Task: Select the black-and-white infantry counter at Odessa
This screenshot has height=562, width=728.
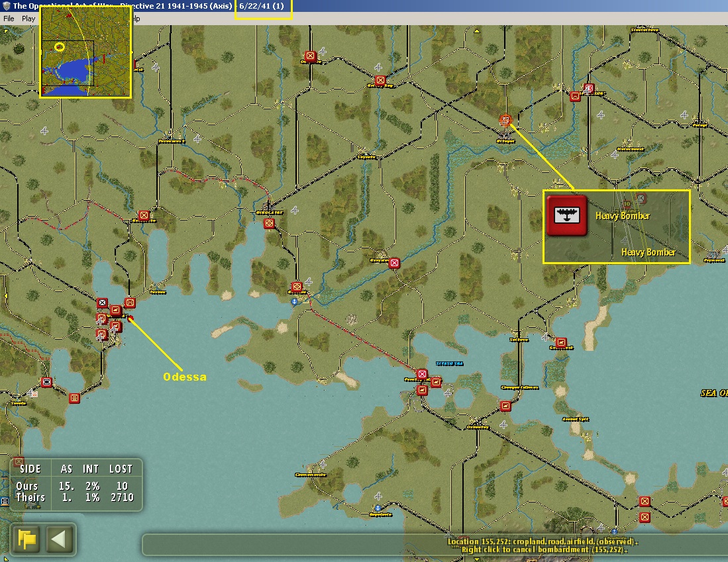Action: pyautogui.click(x=102, y=303)
